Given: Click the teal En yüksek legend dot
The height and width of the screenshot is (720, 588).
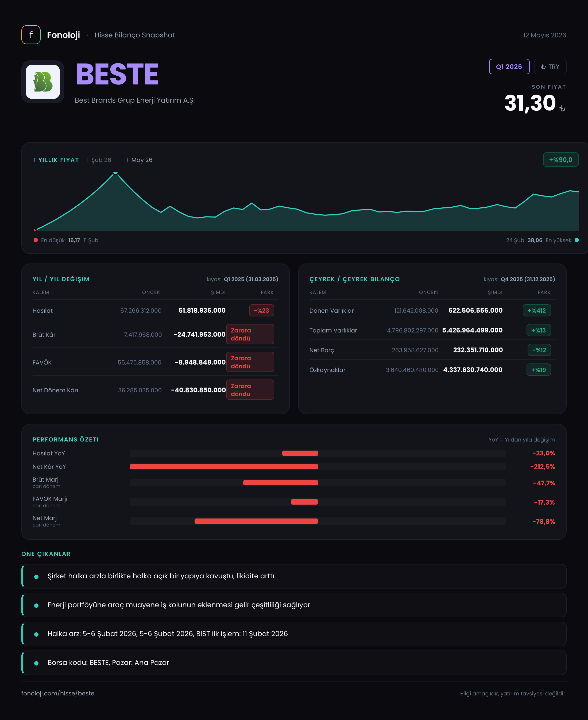Looking at the screenshot, I should (x=577, y=240).
